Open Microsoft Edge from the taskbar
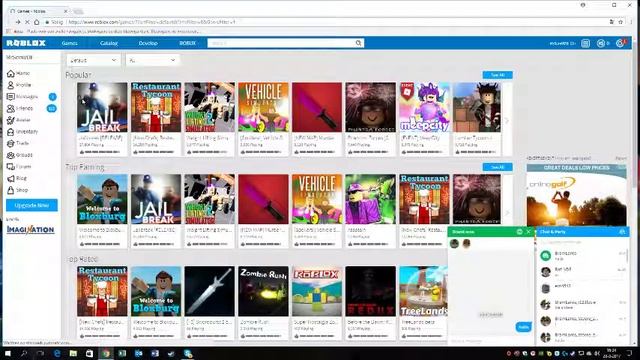 (57, 353)
